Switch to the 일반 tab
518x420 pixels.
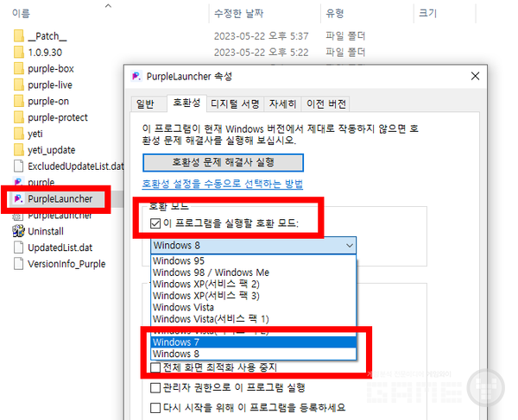click(144, 103)
